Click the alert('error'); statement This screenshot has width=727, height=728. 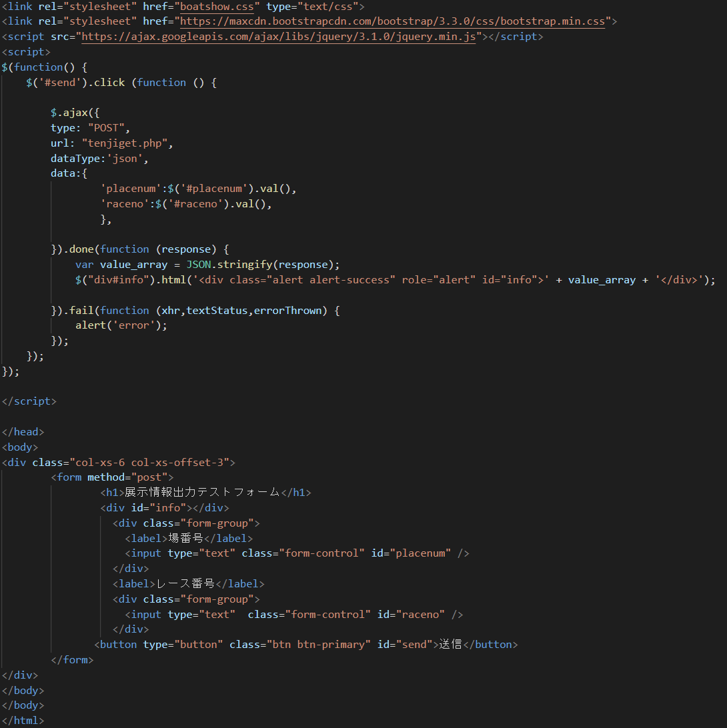point(121,325)
